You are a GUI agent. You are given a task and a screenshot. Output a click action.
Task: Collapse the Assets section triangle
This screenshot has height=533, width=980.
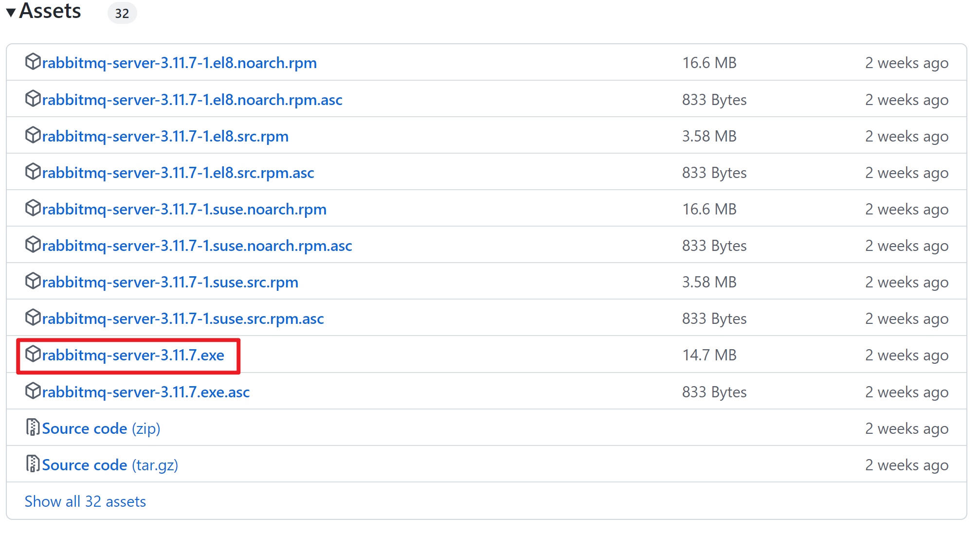click(x=11, y=12)
